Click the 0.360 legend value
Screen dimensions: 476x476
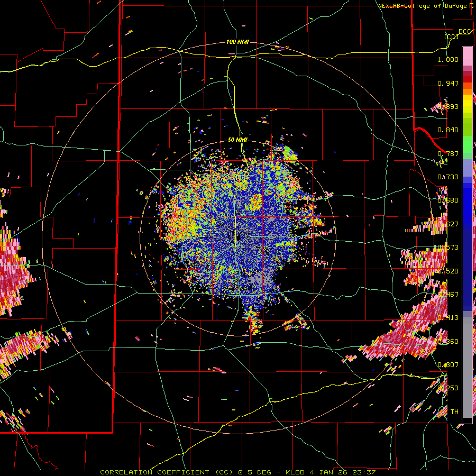(448, 342)
